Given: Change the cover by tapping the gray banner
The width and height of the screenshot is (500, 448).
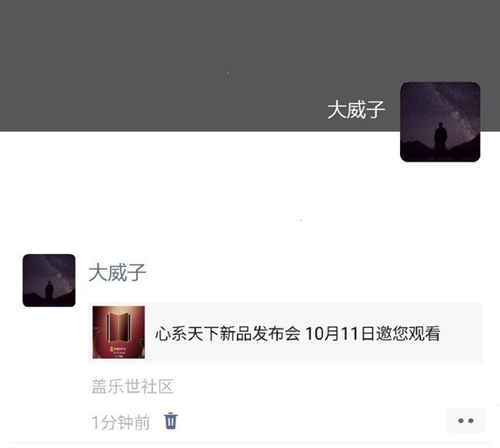Looking at the screenshot, I should (x=198, y=64).
